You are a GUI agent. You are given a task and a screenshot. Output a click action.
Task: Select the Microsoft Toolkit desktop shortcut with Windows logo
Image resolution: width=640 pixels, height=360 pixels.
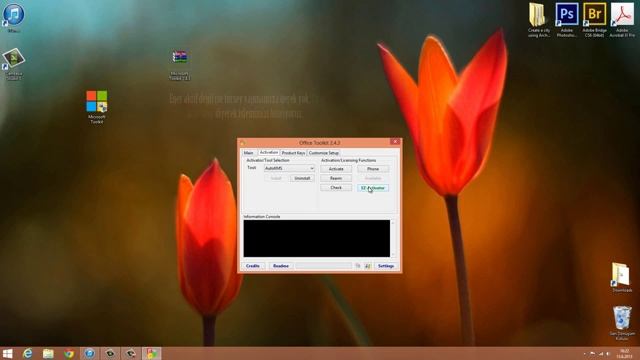point(97,107)
